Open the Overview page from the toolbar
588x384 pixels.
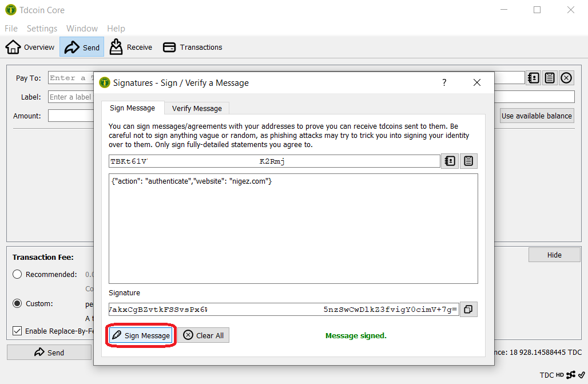click(x=30, y=47)
